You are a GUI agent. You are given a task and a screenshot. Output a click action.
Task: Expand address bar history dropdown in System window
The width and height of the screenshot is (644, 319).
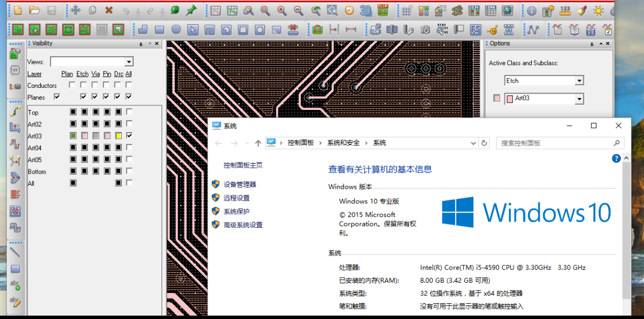point(473,143)
